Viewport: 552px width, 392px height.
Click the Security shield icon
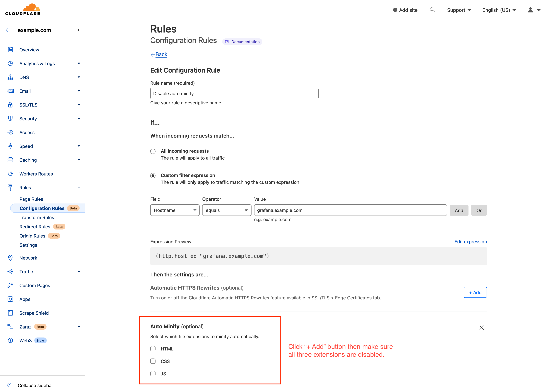(x=10, y=119)
